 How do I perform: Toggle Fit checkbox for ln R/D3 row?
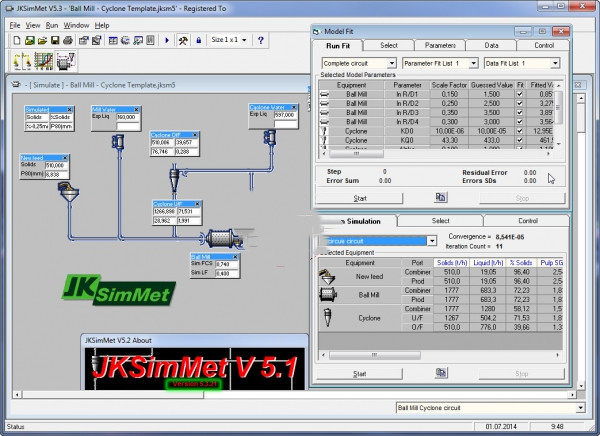[x=520, y=113]
